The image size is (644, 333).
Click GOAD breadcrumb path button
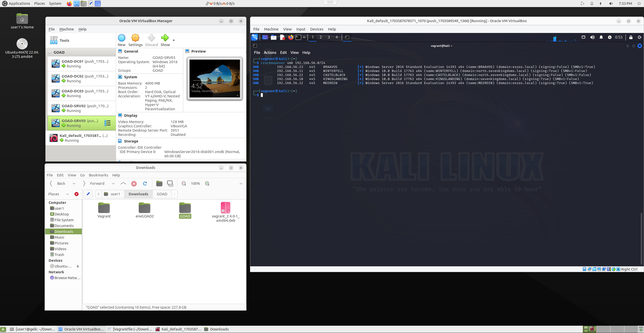[x=162, y=194]
